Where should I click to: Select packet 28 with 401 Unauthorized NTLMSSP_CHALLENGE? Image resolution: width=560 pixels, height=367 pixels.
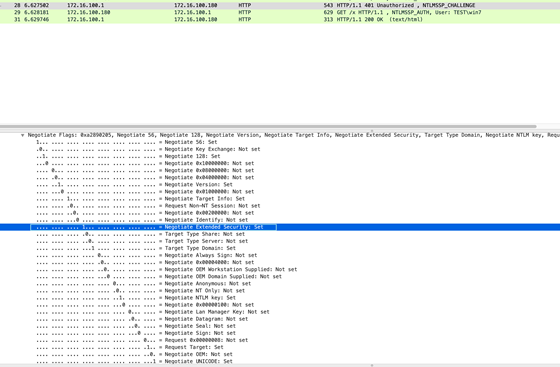point(280,5)
